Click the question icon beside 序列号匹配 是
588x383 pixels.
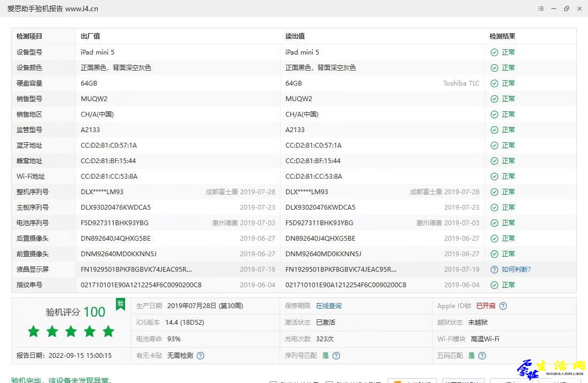point(336,356)
